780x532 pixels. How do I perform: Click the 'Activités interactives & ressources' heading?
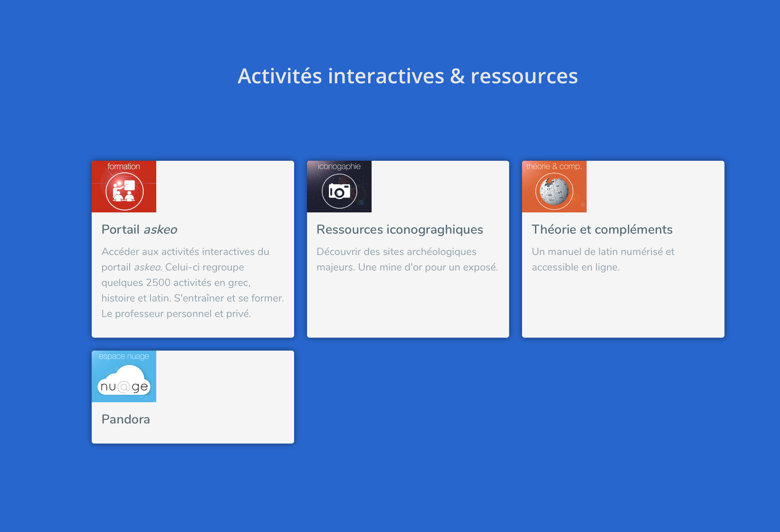point(407,76)
